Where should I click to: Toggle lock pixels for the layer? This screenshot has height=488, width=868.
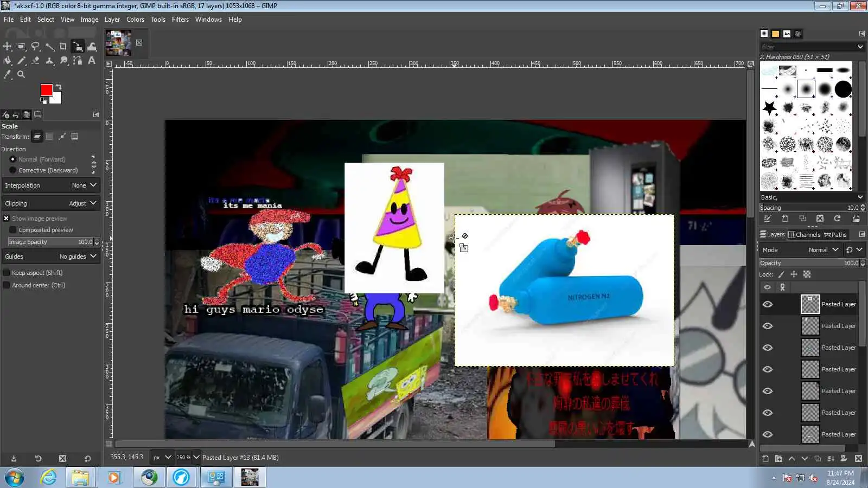point(781,274)
